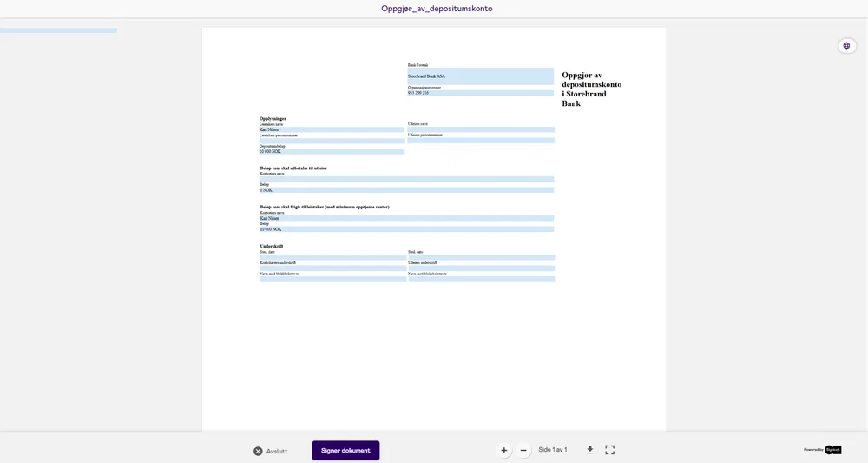Zoom in with the plus button
Screen dimensions: 868x463
(x=503, y=450)
